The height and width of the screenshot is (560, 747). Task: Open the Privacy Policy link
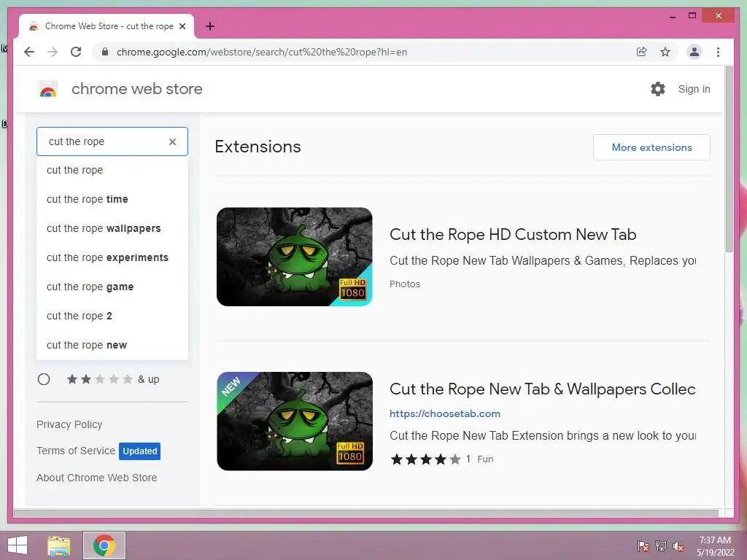point(69,424)
